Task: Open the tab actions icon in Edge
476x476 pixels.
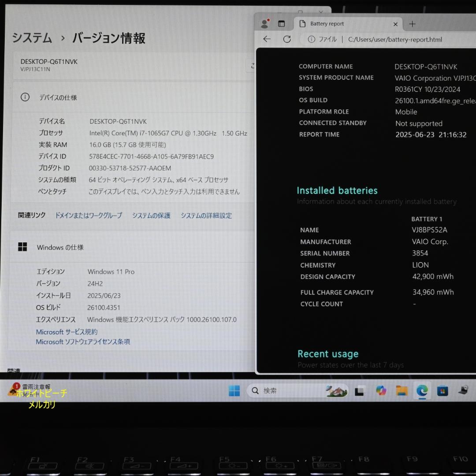Action: pos(281,24)
